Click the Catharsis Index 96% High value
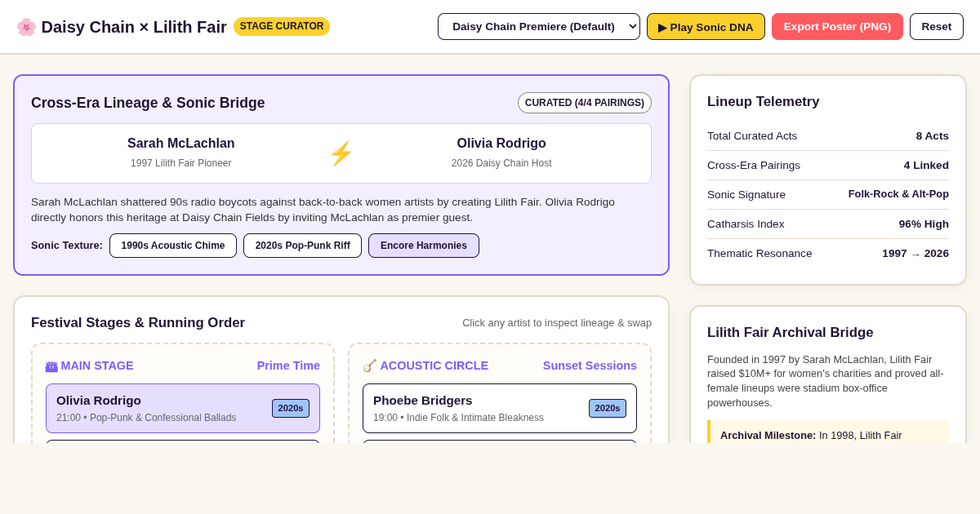Viewport: 980px width, 514px height. tap(924, 224)
